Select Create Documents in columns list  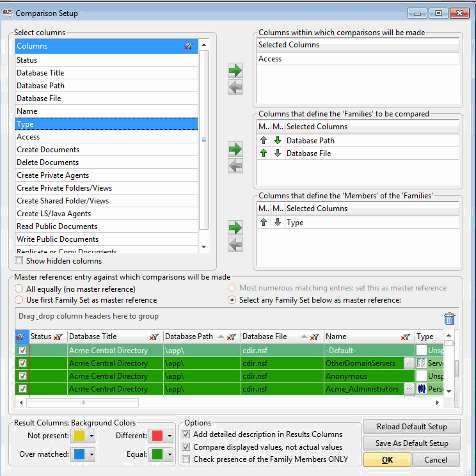pyautogui.click(x=48, y=150)
